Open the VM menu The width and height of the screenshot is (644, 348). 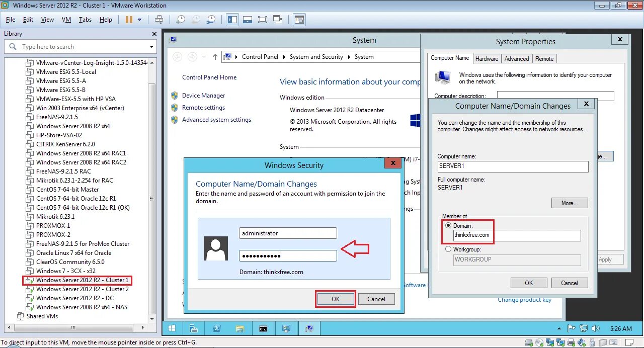(x=66, y=20)
